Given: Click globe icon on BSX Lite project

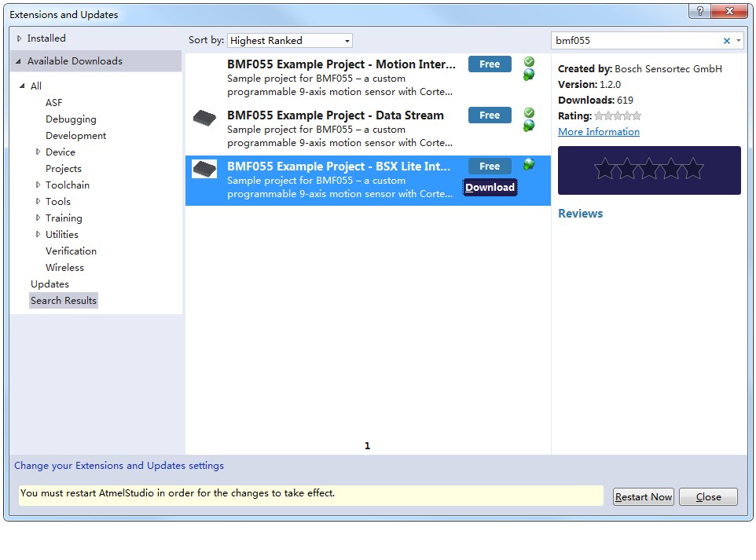Looking at the screenshot, I should pyautogui.click(x=529, y=164).
